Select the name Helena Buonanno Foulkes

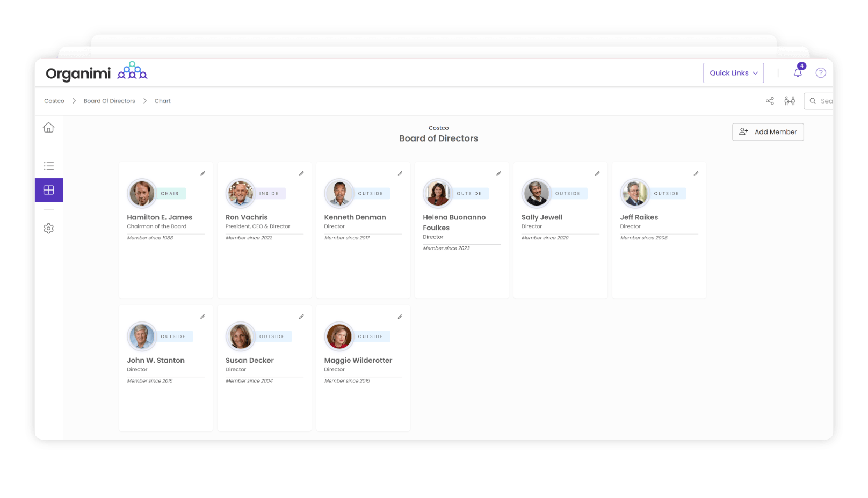pyautogui.click(x=454, y=222)
